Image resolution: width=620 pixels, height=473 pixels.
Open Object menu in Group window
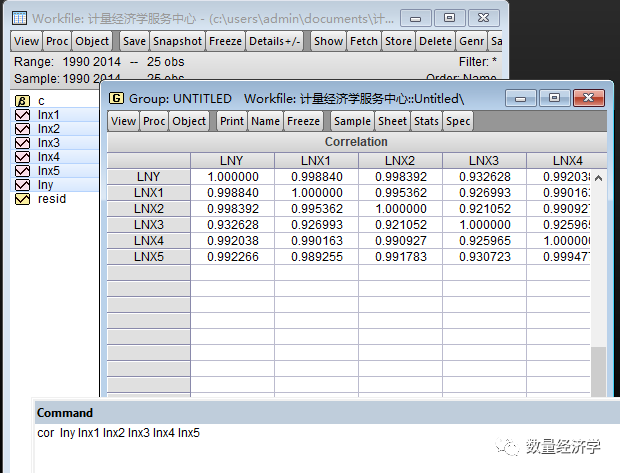(x=189, y=121)
